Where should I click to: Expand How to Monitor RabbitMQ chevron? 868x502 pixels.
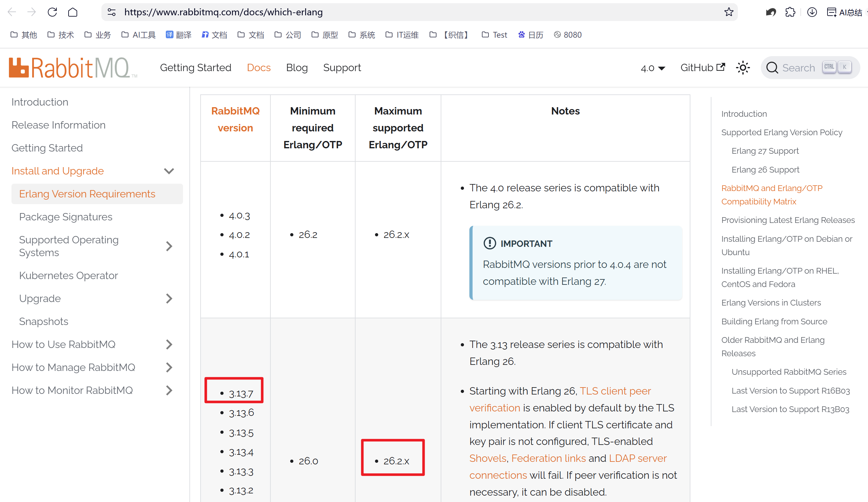[x=169, y=390]
